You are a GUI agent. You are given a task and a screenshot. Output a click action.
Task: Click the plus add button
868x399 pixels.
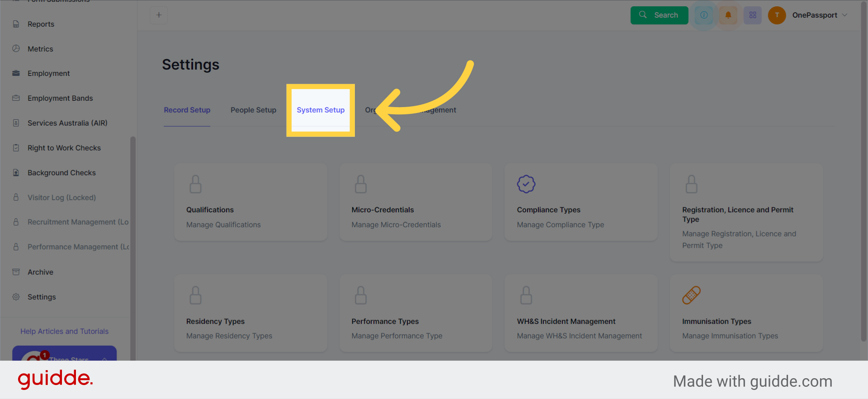tap(159, 15)
